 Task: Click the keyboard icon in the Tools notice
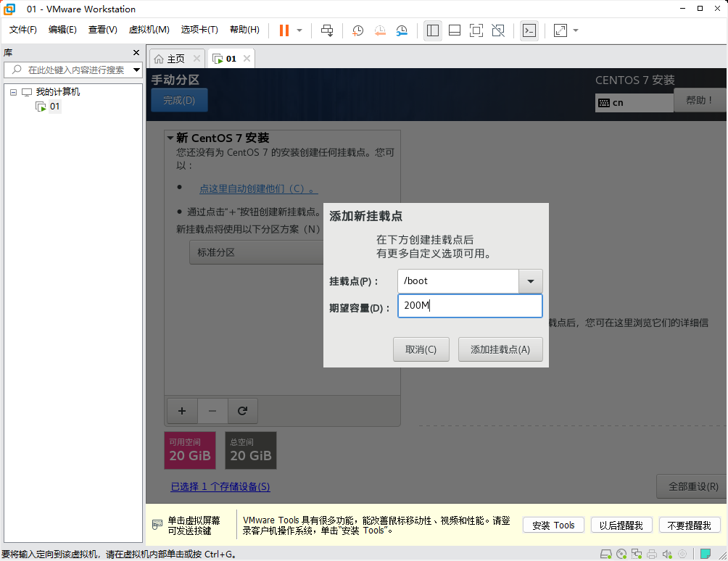tap(157, 525)
